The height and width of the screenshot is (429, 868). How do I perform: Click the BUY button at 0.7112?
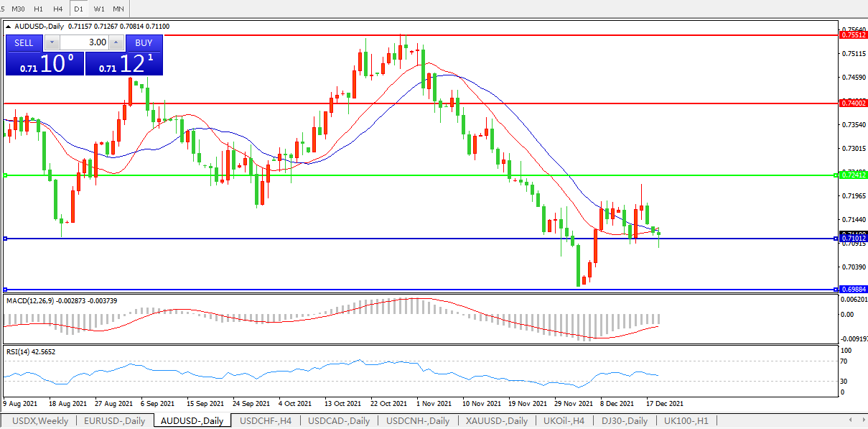(144, 42)
